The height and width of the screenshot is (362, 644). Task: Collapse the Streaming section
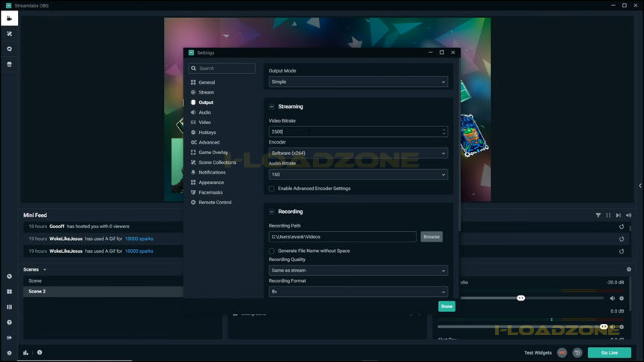point(272,107)
